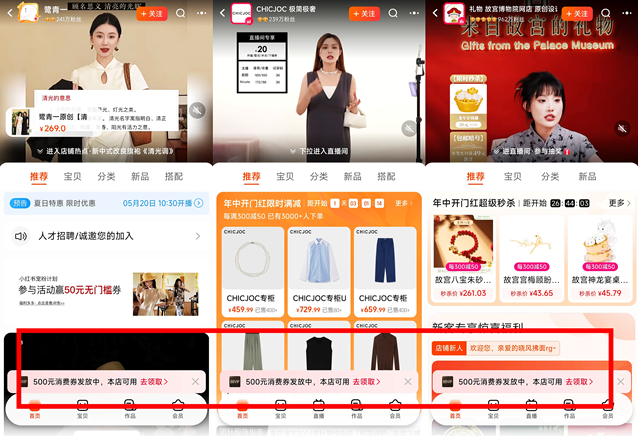Tap 更多 on 年中开门红限时满减 banner
Screen dimensions: 638x438
(x=404, y=203)
